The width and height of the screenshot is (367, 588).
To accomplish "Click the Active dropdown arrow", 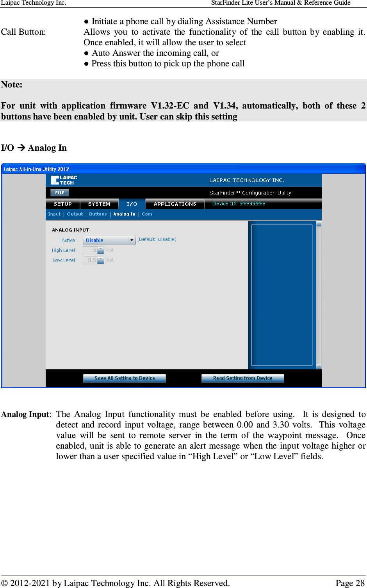I will 132,240.
